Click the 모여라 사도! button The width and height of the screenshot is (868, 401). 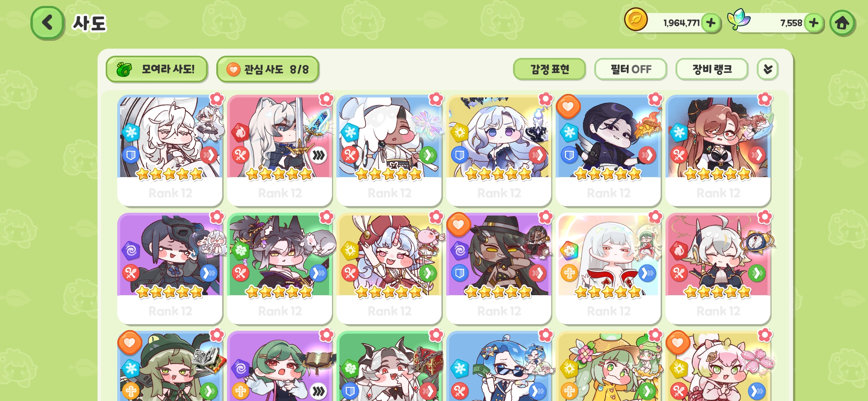tap(157, 69)
